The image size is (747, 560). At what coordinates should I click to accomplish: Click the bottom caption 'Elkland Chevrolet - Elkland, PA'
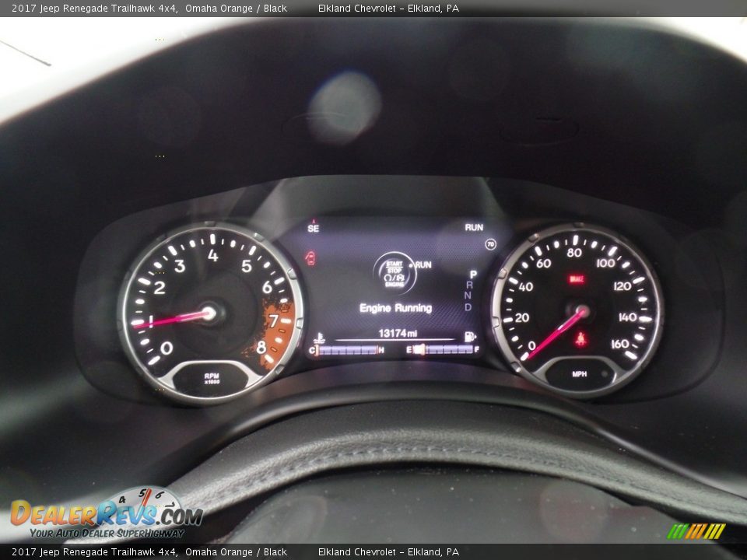point(389,552)
